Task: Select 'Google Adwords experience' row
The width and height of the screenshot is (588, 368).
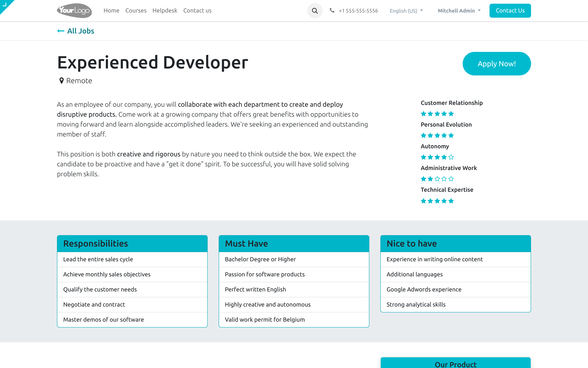Action: coord(455,290)
